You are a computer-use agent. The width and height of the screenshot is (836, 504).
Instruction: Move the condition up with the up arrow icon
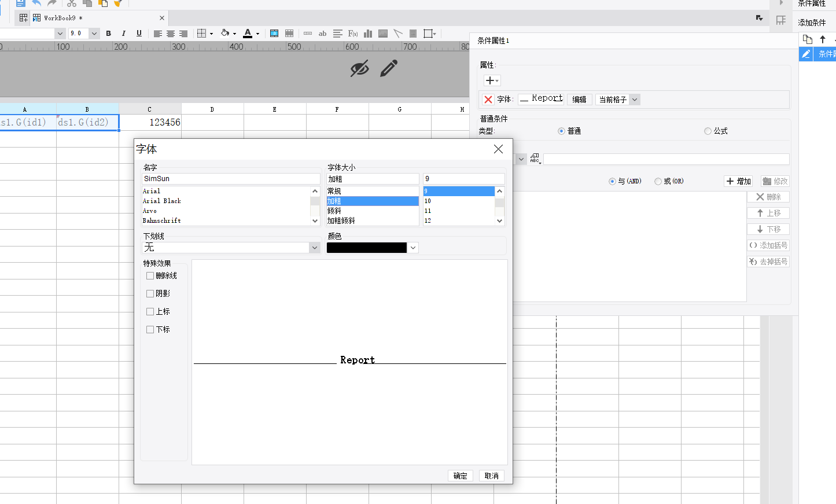[823, 39]
